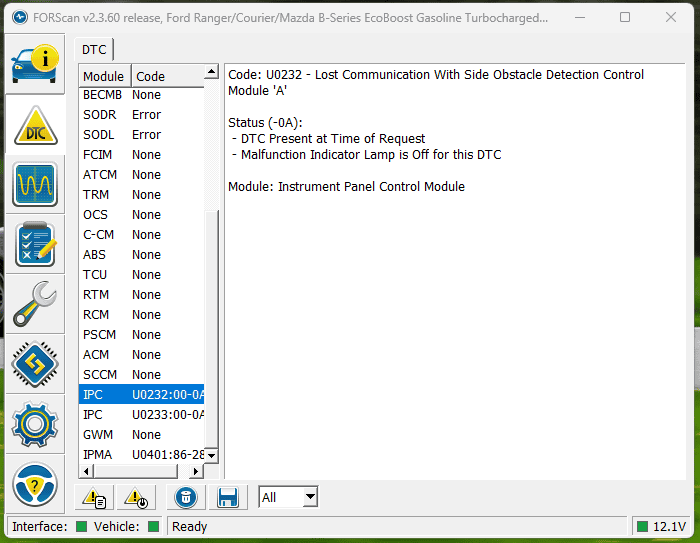Click the 'Malfunction Indicator Lamp is Off' line
The height and width of the screenshot is (543, 700).
pyautogui.click(x=371, y=155)
